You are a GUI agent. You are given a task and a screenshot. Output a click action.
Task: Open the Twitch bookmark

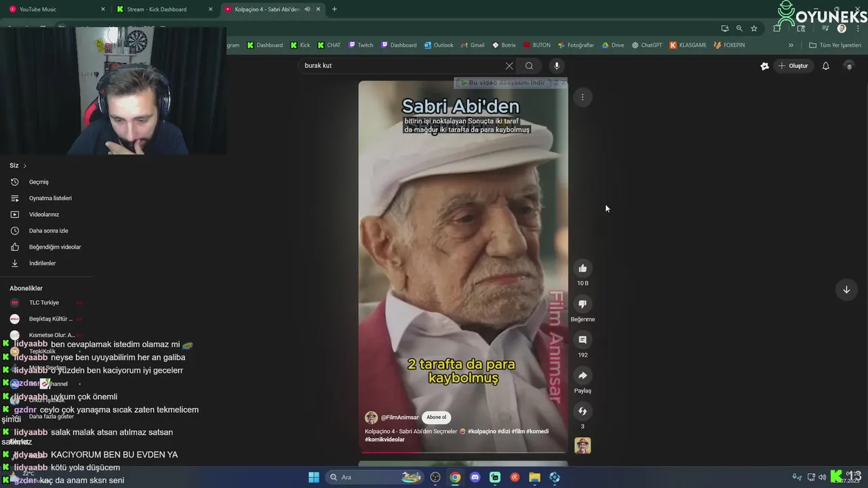point(361,45)
